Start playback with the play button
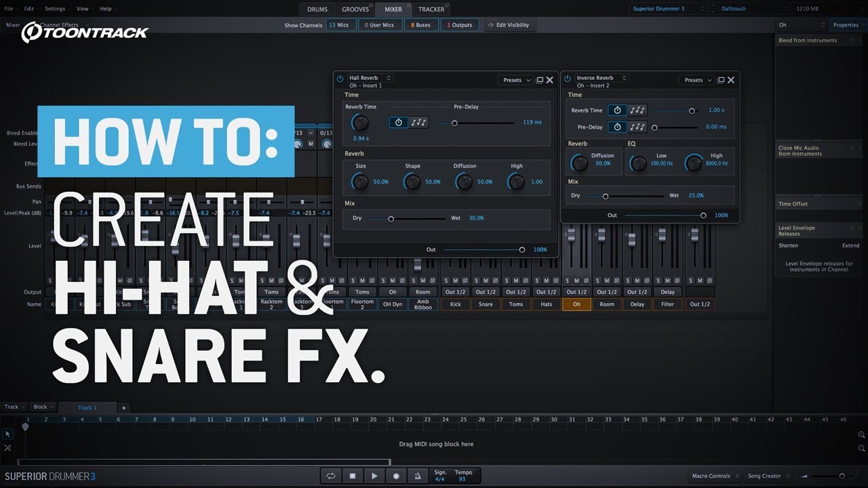This screenshot has height=488, width=868. pyautogui.click(x=374, y=476)
